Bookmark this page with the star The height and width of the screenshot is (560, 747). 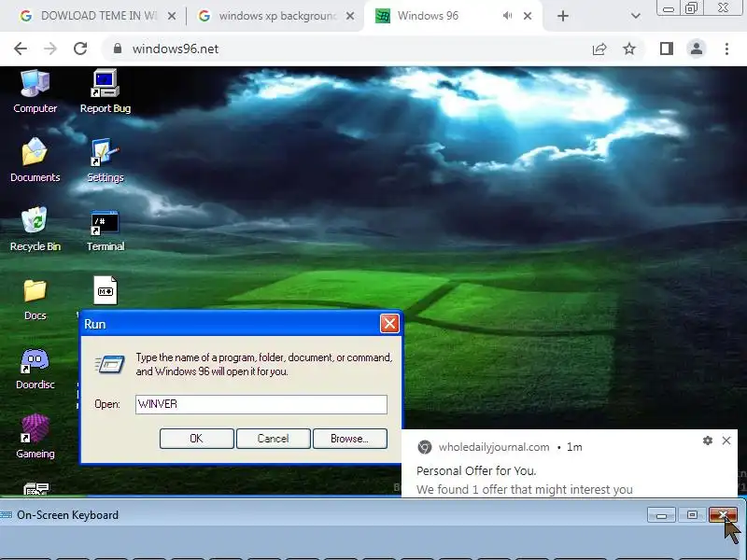coord(629,49)
